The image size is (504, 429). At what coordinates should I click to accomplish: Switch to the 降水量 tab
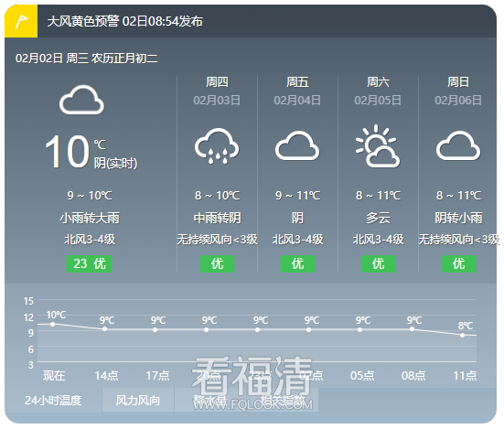click(x=210, y=400)
